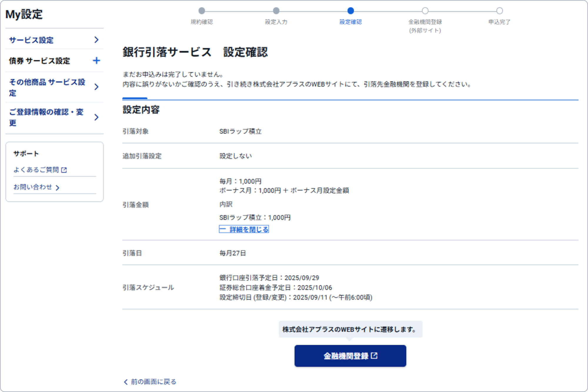Click the chevron beside その他商品 サービス設定
This screenshot has height=392, width=588.
tap(96, 87)
